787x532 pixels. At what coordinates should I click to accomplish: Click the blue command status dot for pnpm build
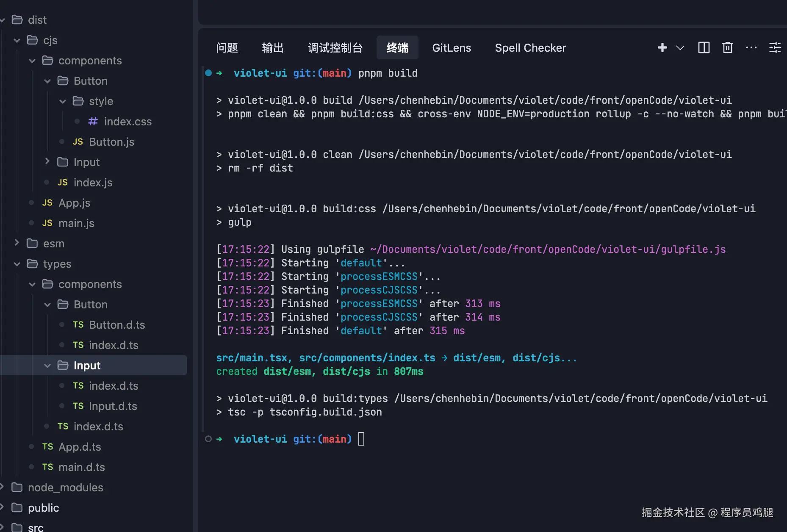click(x=208, y=73)
